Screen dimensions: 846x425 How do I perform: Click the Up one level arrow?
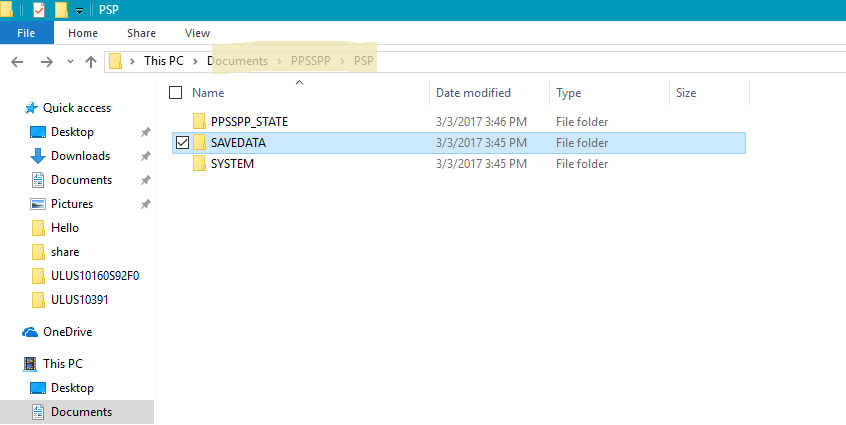click(91, 61)
